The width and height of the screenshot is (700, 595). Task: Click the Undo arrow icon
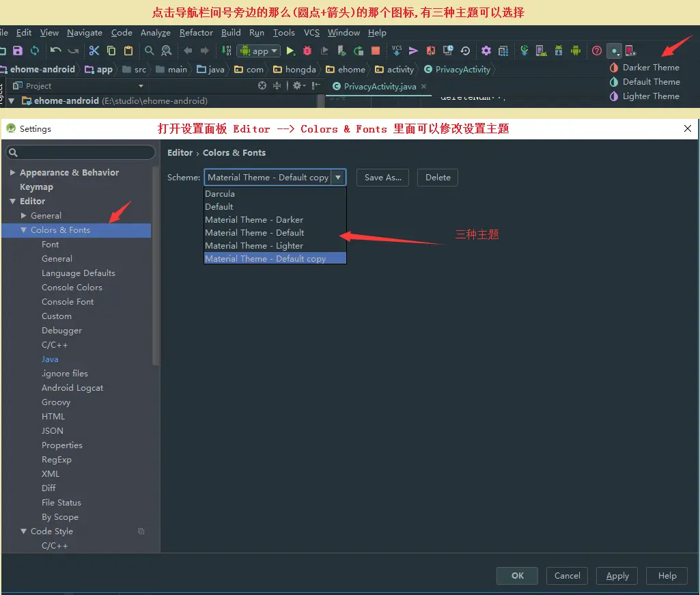click(55, 51)
